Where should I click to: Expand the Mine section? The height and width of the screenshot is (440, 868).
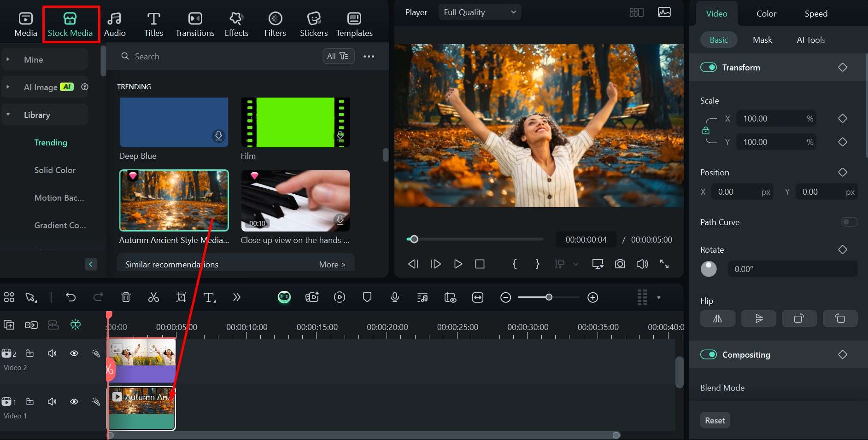(8, 59)
